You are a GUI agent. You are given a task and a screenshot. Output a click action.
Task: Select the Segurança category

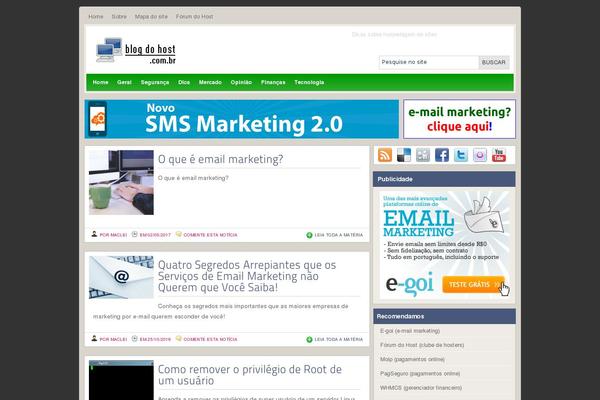155,82
